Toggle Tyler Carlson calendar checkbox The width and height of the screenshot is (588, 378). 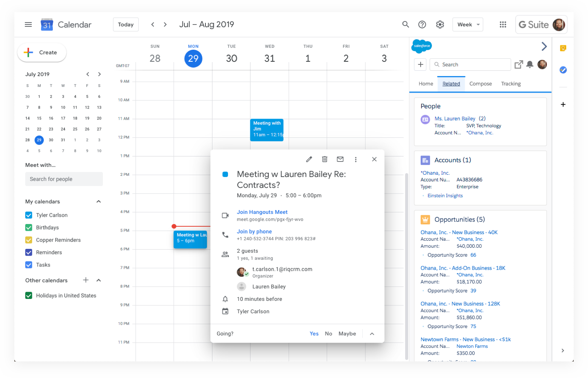(x=29, y=215)
